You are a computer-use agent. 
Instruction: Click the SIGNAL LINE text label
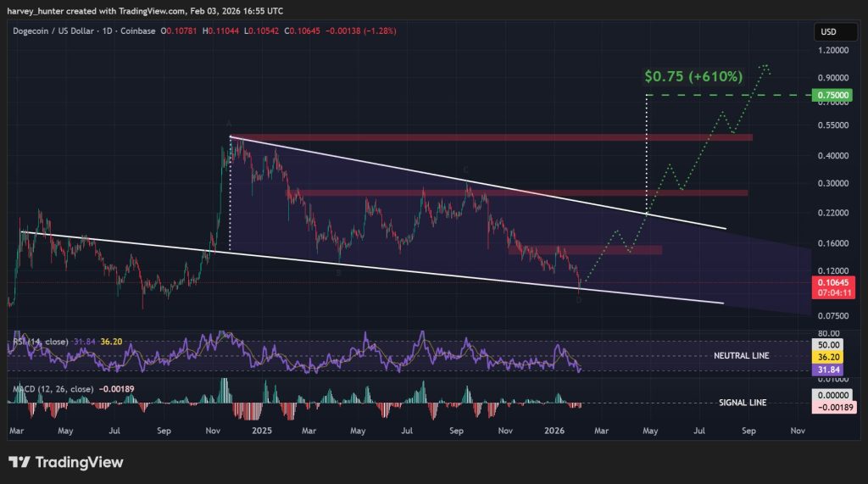(x=743, y=403)
